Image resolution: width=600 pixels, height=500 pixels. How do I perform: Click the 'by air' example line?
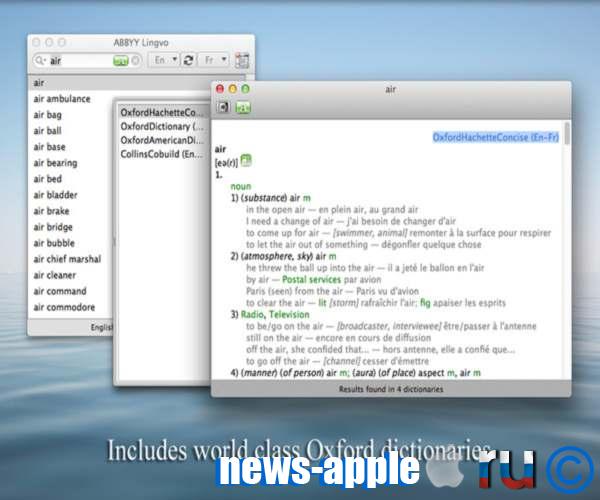pyautogui.click(x=314, y=280)
